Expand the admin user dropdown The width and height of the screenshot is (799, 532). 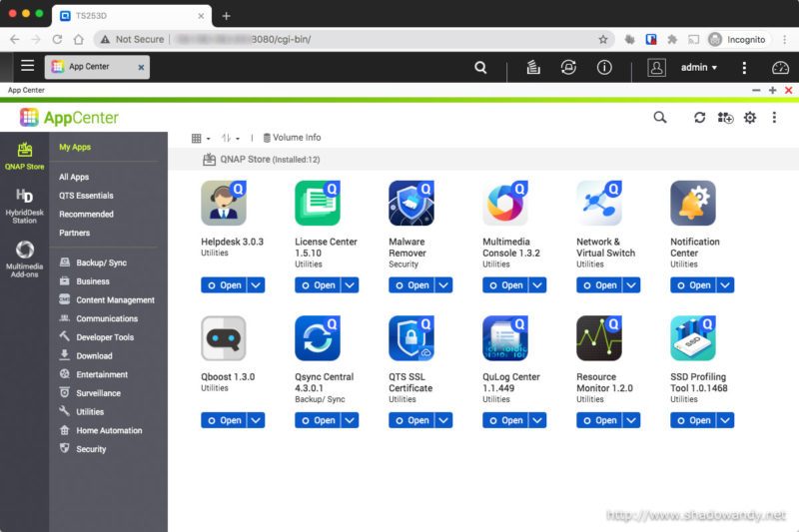pos(698,68)
